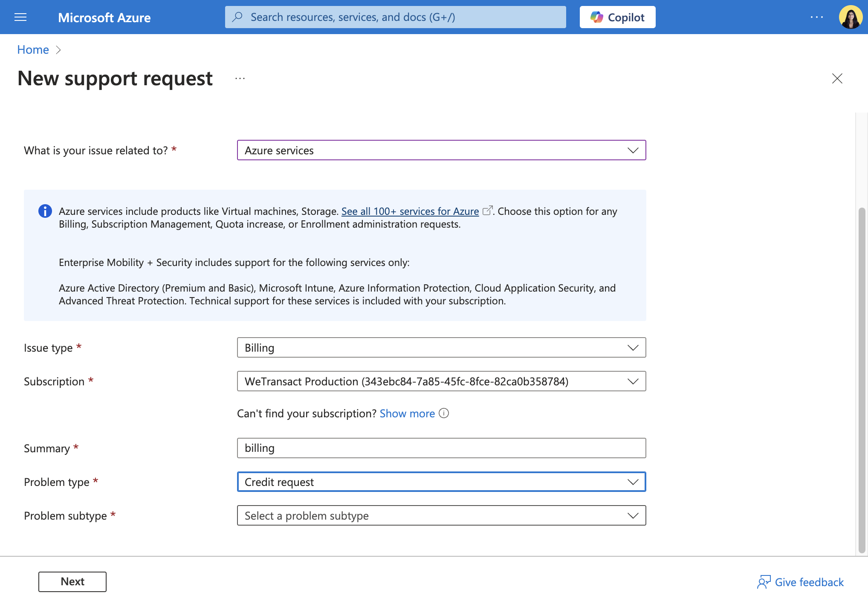Click the 'Problem subtype' label
Viewport: 868px width, 607px height.
(65, 516)
